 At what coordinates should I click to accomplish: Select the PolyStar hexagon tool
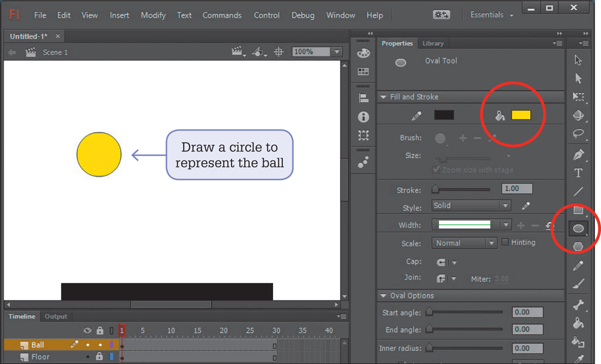pos(578,247)
